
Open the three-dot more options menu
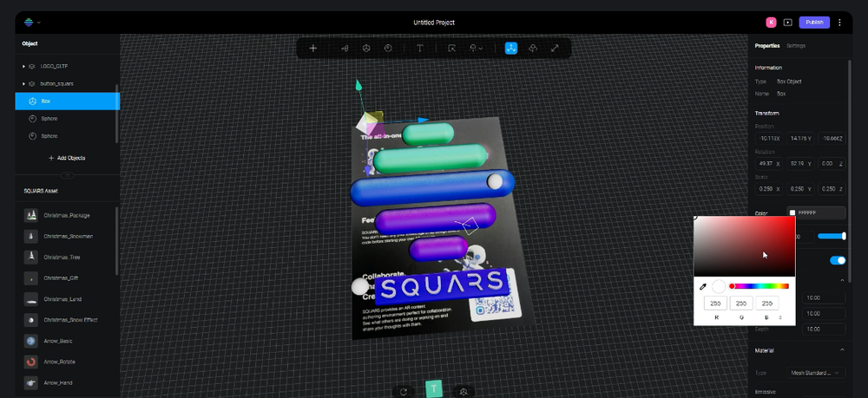[x=839, y=23]
